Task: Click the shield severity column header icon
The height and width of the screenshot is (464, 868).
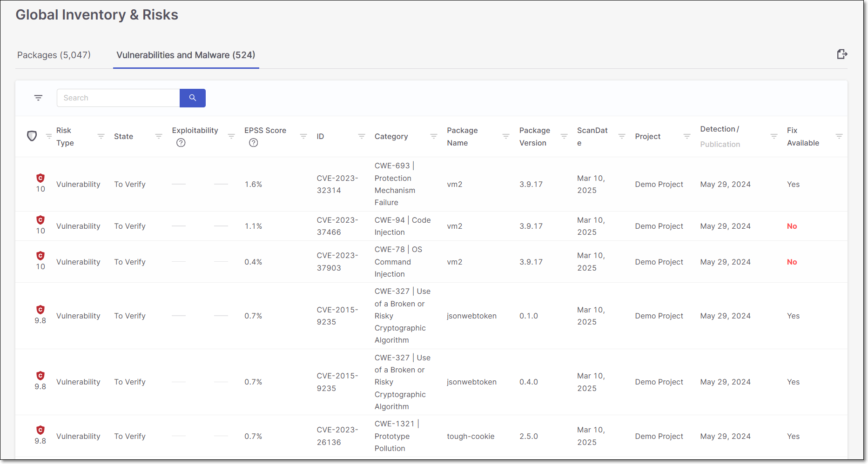Action: click(x=32, y=136)
